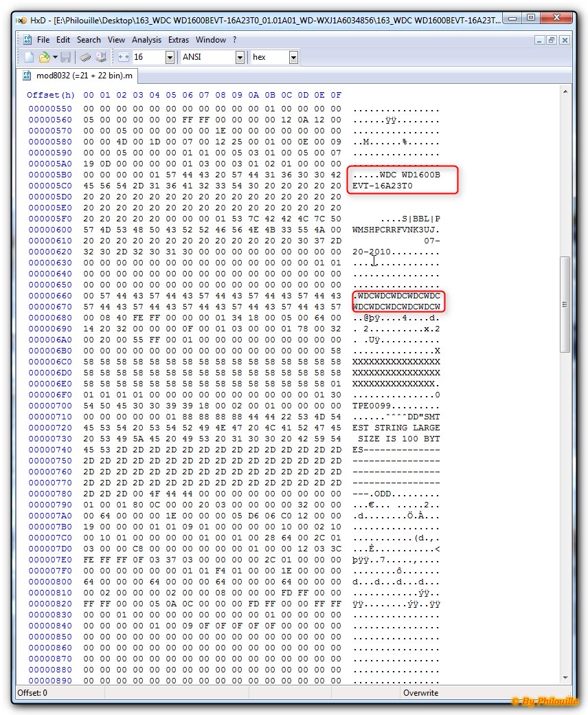
Task: Open the Analysis menu
Action: tap(146, 40)
